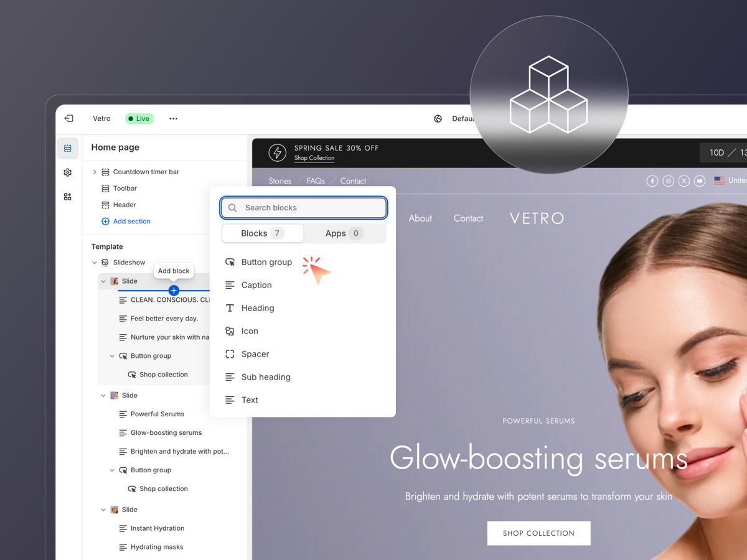747x560 pixels.
Task: Add a Caption block
Action: click(x=256, y=285)
